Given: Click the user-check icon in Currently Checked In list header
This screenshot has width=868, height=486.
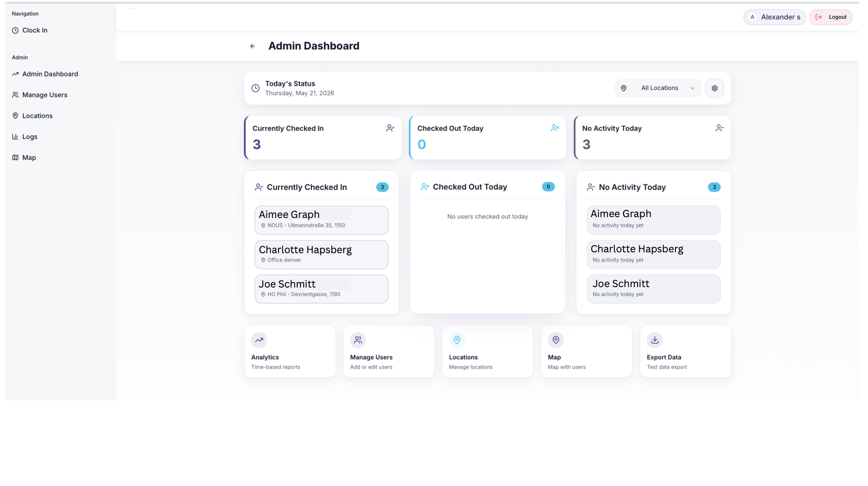Looking at the screenshot, I should [259, 187].
